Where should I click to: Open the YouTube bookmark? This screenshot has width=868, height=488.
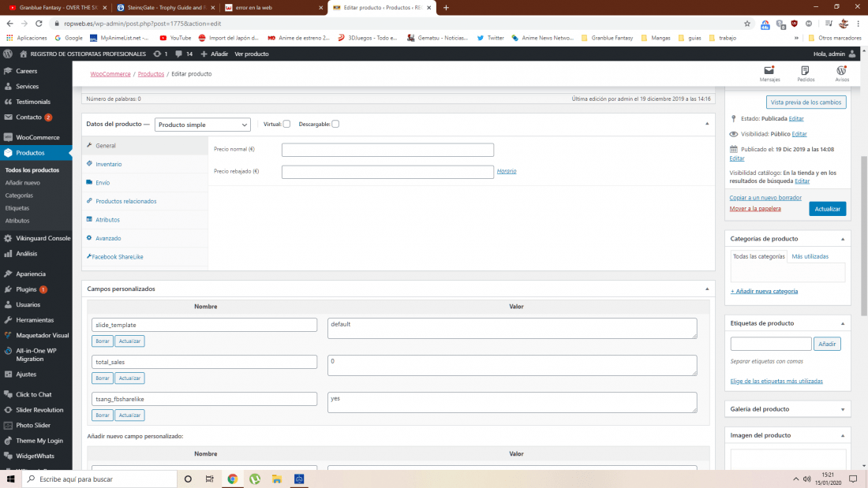(175, 38)
